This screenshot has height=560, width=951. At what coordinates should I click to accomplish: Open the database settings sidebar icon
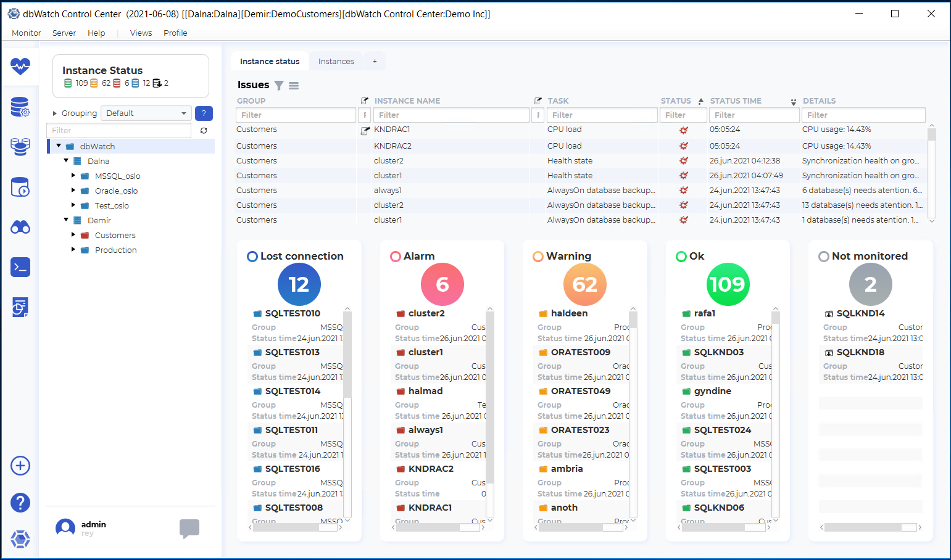(x=20, y=107)
